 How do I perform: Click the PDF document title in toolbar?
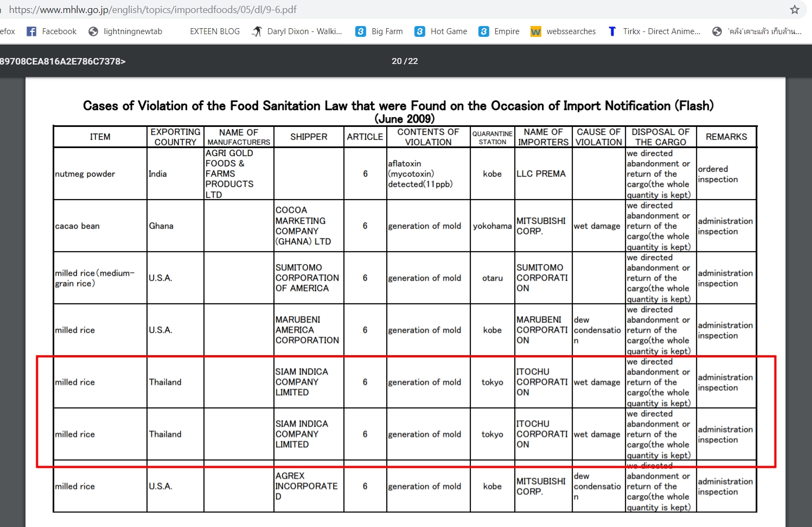pyautogui.click(x=62, y=61)
